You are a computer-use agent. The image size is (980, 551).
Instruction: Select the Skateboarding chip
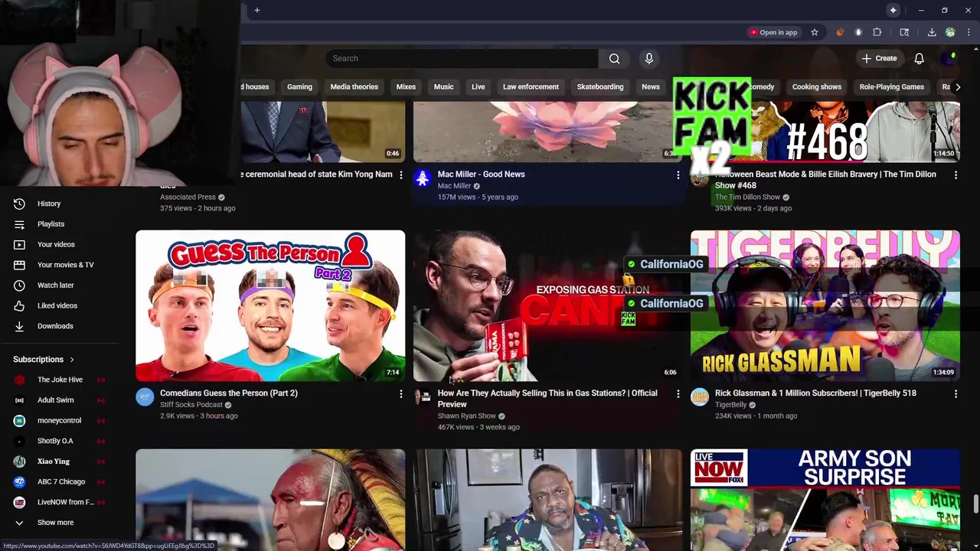tap(599, 86)
